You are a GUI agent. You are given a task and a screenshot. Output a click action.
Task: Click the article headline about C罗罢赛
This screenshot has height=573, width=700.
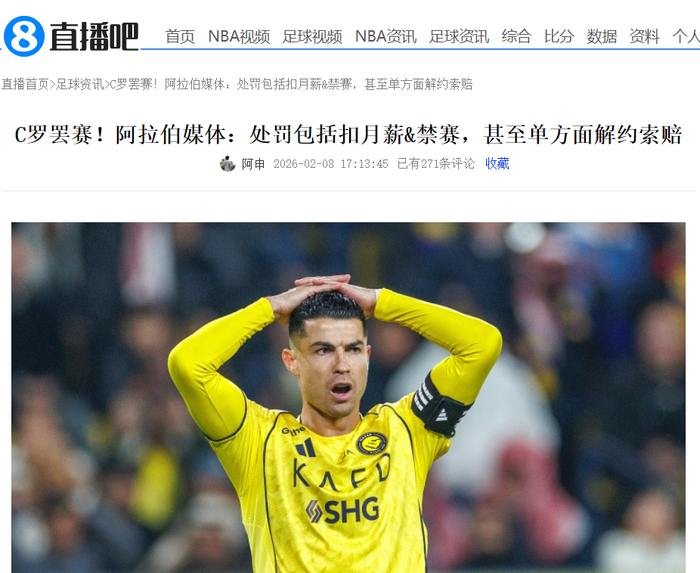coord(348,135)
